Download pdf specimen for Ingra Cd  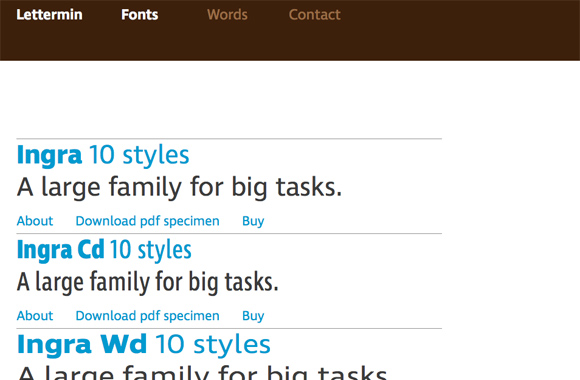(x=147, y=316)
